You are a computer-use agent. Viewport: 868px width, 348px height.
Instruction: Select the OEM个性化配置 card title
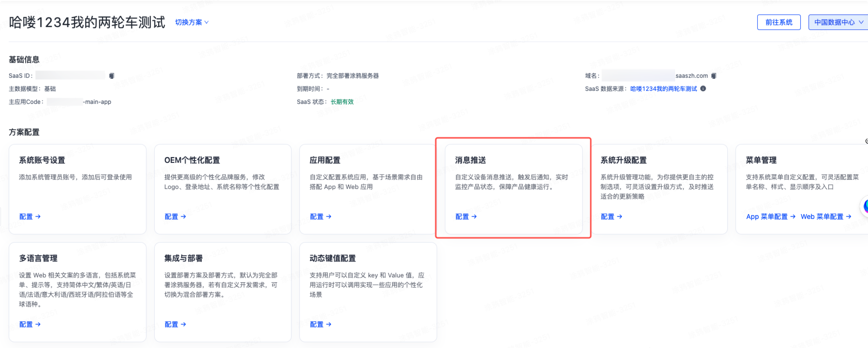(192, 160)
